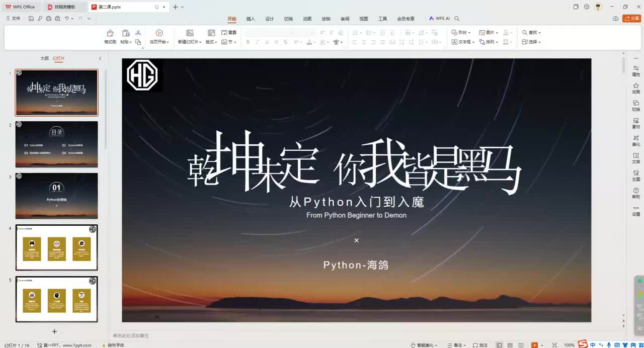Open the 设计 (Design) ribbon tab
Viewport: 644px width, 348px height.
tap(270, 19)
